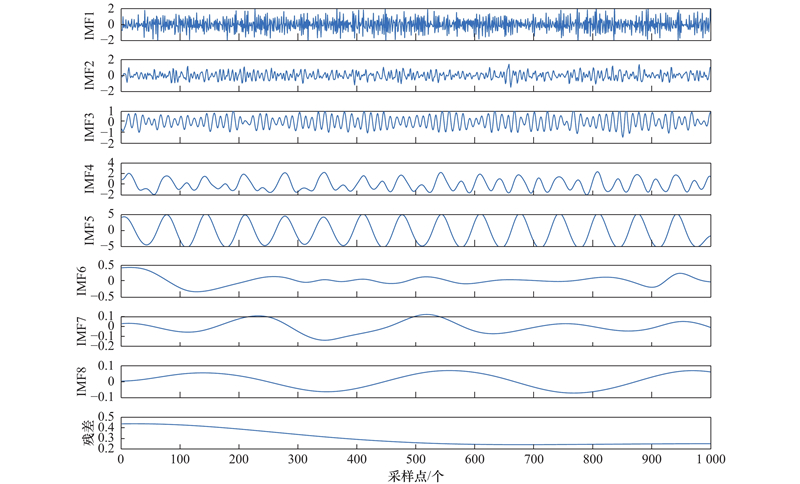800x484 pixels.
Task: Click inside the IMF1 waveform plot
Action: (416, 23)
